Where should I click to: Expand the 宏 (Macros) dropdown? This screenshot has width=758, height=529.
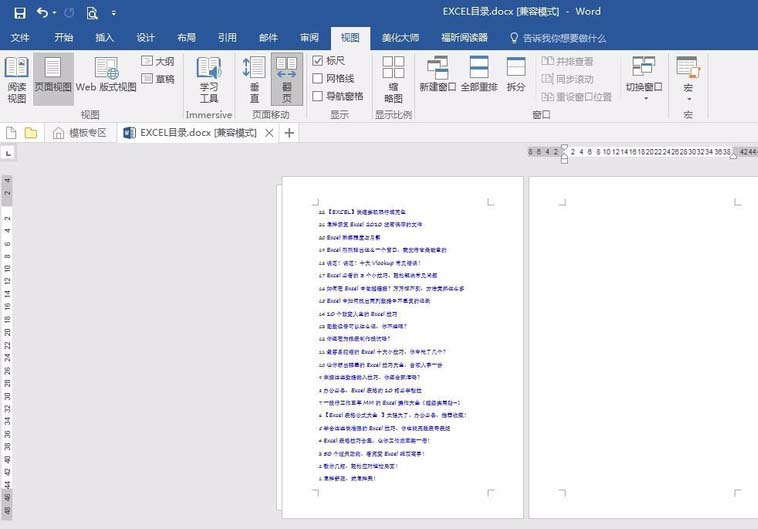[x=687, y=97]
